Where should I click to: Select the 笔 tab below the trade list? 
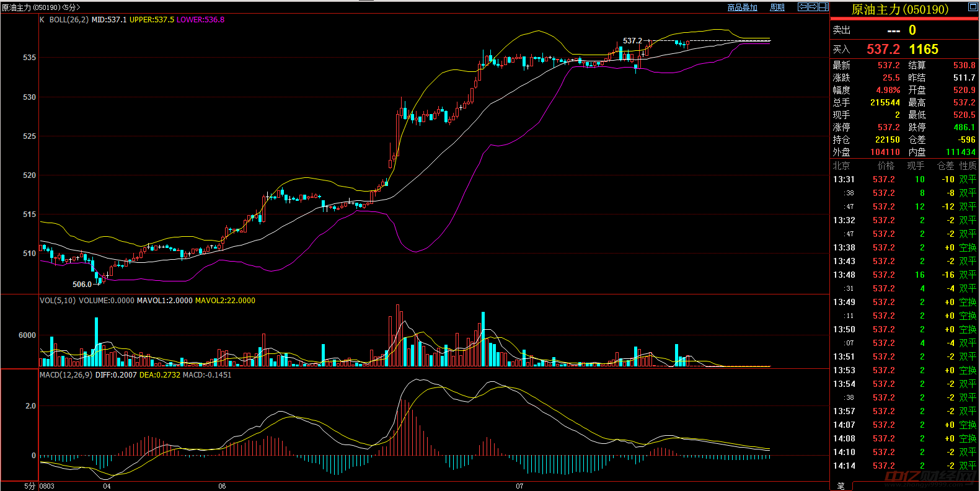click(x=841, y=486)
